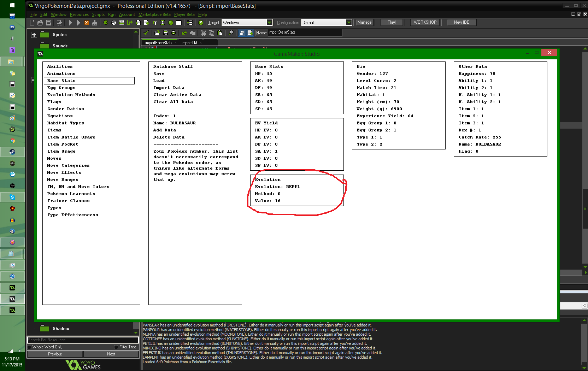The width and height of the screenshot is (588, 371).
Task: Click the green checkmark to confirm script
Action: click(146, 33)
